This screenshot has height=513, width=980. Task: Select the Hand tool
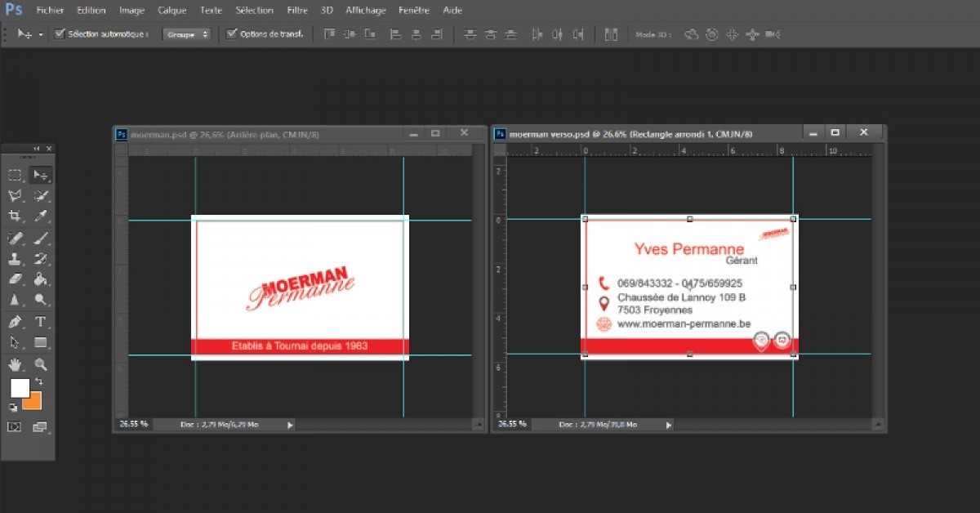coord(15,364)
